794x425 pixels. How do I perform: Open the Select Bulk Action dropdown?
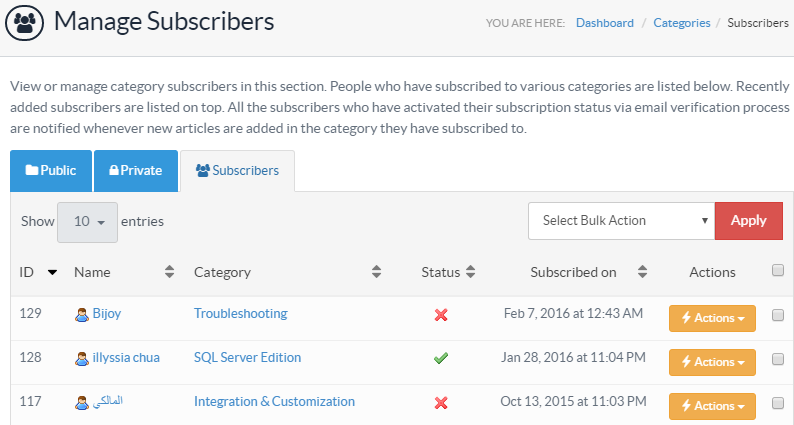click(x=620, y=221)
